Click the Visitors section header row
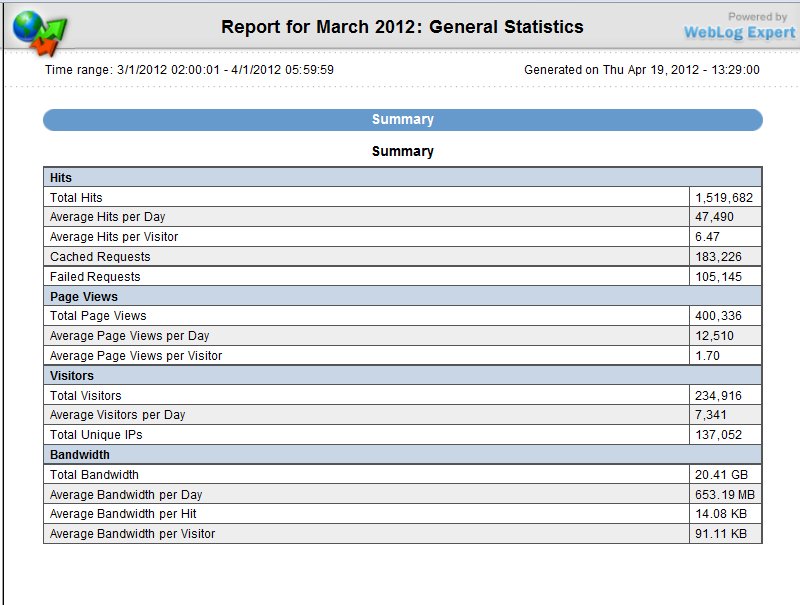Image resolution: width=800 pixels, height=605 pixels. coord(403,375)
